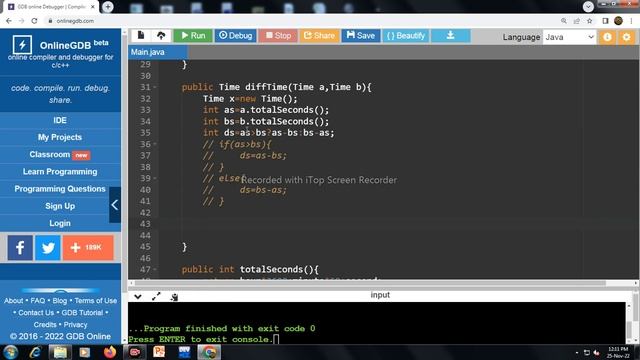Open the GDB Tutorial link
Viewport: 640px width, 360px height.
tap(82, 313)
